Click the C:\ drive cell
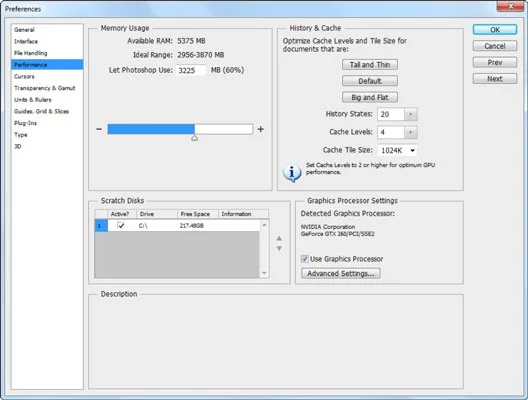The image size is (528, 400). point(143,226)
